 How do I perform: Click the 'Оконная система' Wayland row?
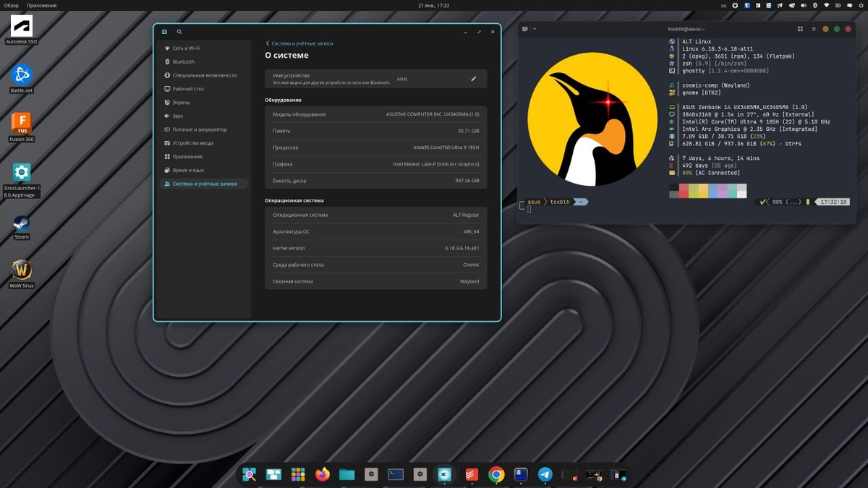(x=376, y=281)
